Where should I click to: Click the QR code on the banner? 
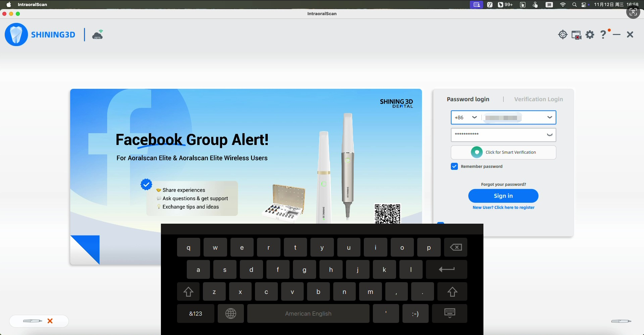pos(388,214)
